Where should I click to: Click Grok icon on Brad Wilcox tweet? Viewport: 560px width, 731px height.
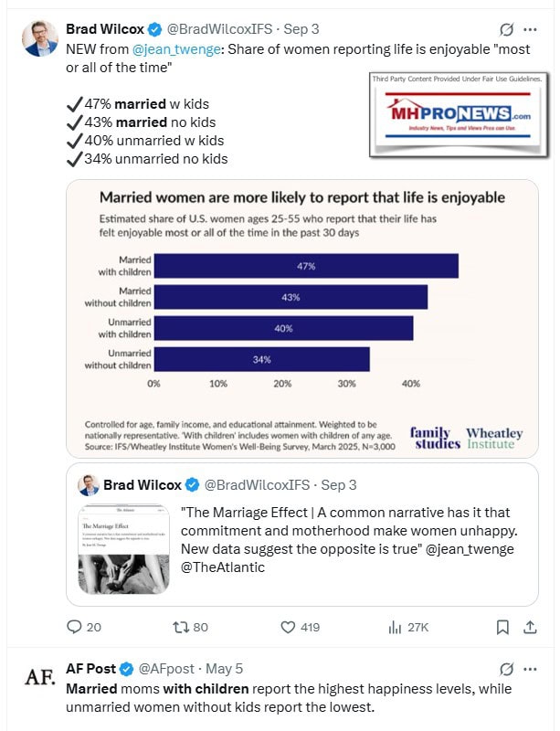(506, 30)
